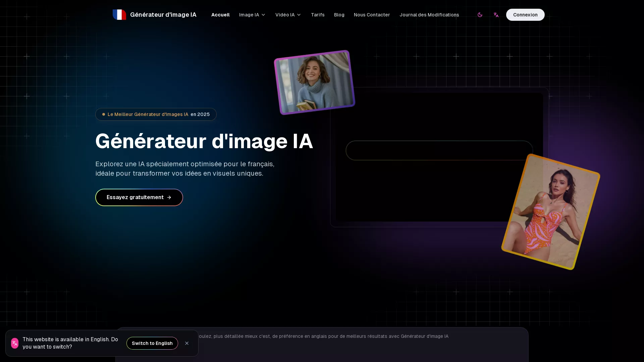Expand the Image IA dropdown
The height and width of the screenshot is (362, 644).
coord(252,15)
